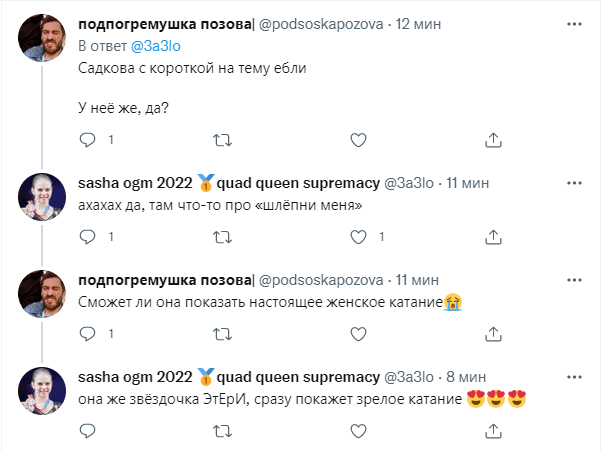The image size is (608, 451).
Task: Reply to the «шлёпни меня» tweet
Action: click(88, 236)
